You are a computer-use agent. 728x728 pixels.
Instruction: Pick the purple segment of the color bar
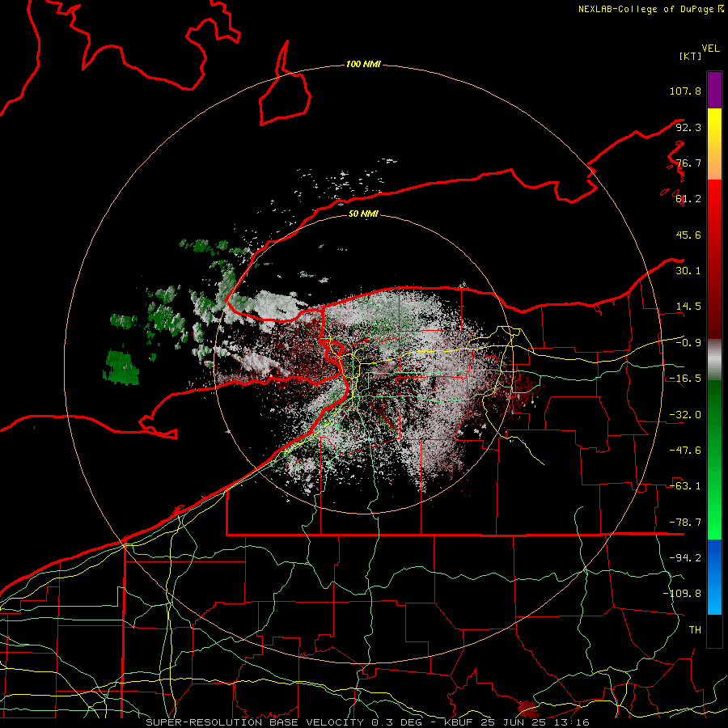tap(714, 90)
